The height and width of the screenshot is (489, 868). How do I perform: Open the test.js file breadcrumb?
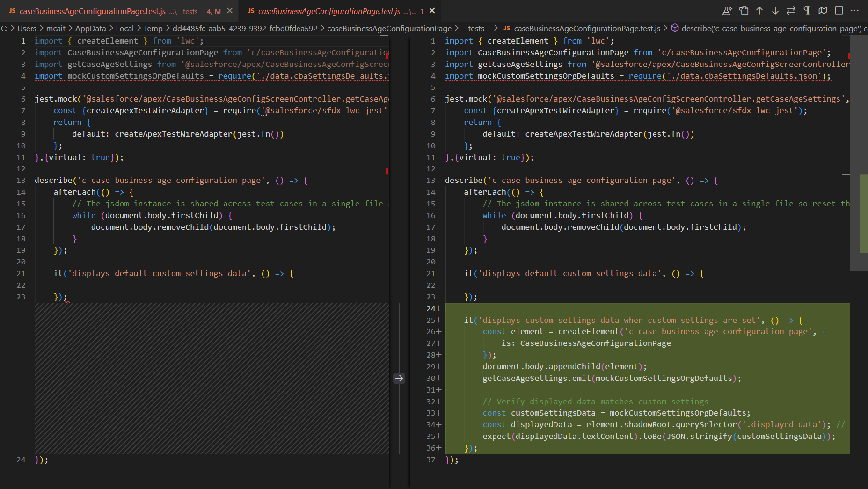[587, 29]
